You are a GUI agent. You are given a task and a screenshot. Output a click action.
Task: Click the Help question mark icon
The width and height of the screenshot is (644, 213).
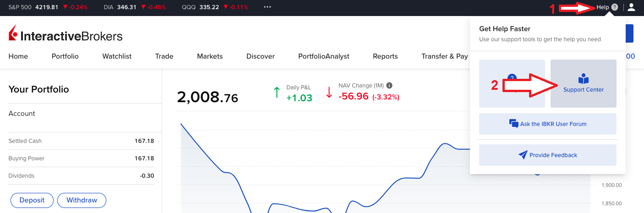pos(615,7)
